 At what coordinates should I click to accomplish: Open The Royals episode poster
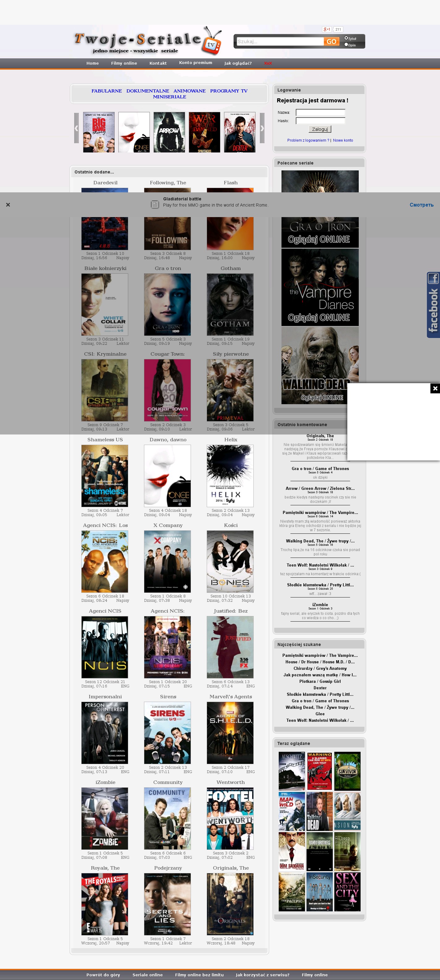(x=105, y=904)
